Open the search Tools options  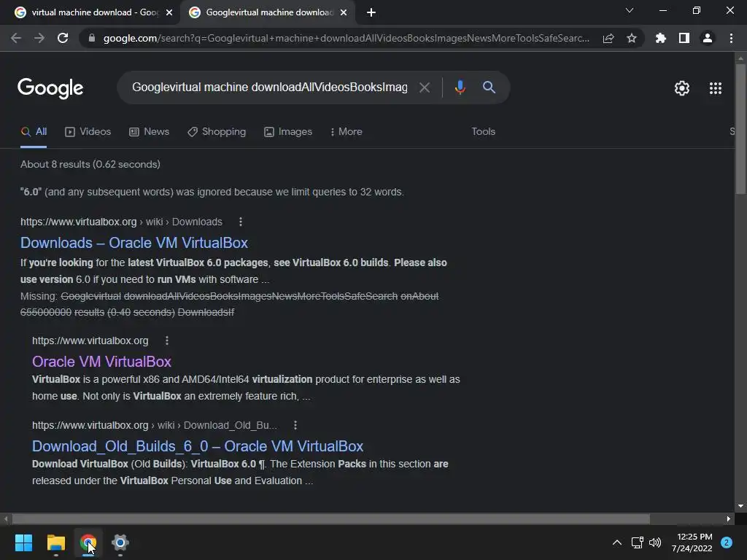tap(483, 131)
